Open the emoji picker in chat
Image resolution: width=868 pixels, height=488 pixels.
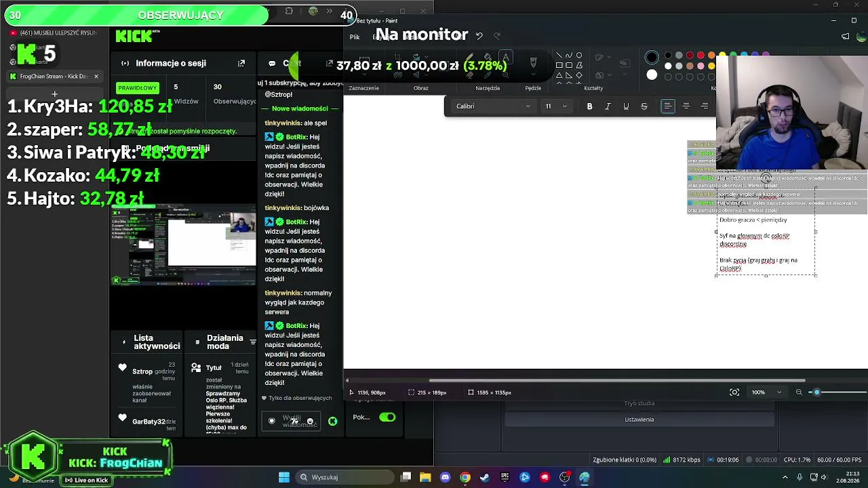click(310, 421)
